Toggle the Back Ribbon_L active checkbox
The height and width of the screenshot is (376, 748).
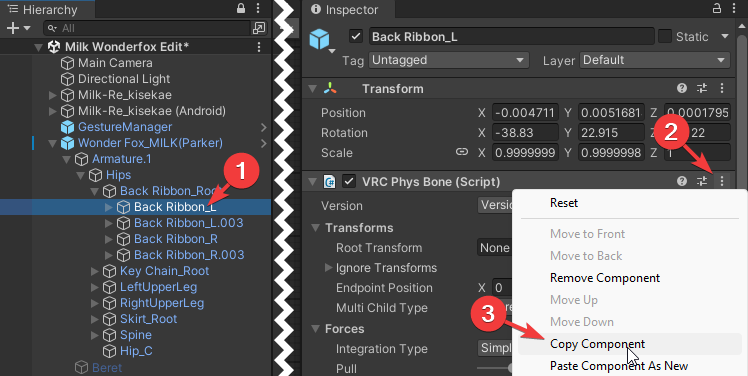[356, 36]
